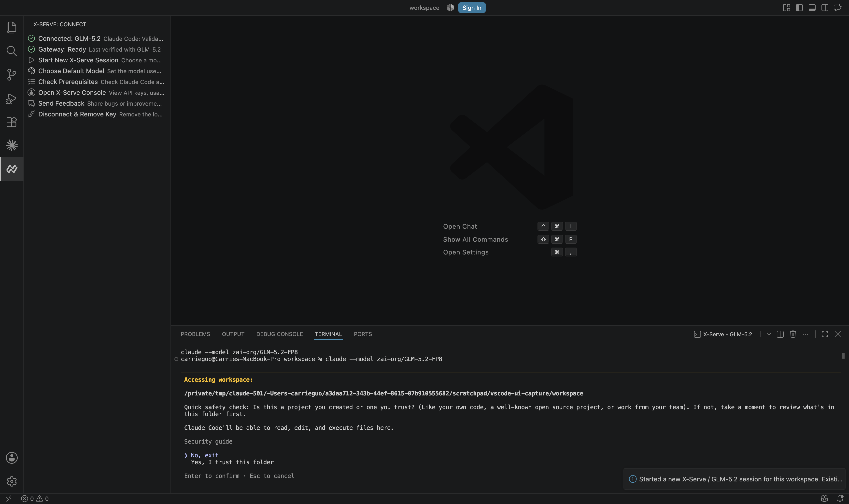The image size is (849, 504).
Task: Select the TERMINAL tab
Action: tap(328, 334)
